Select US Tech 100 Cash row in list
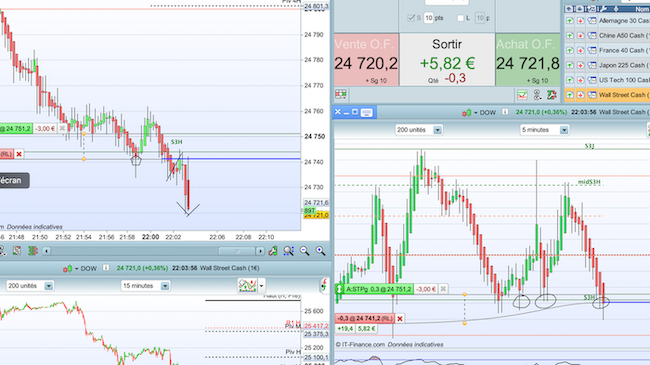650x365 pixels. [x=607, y=80]
